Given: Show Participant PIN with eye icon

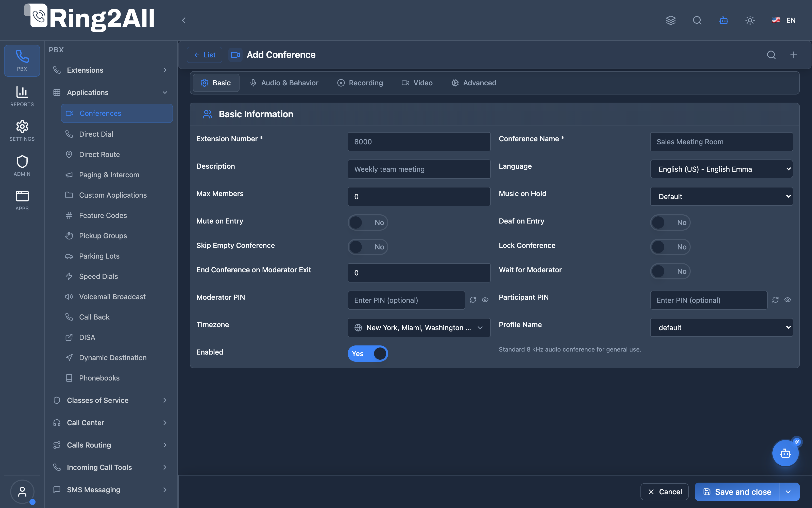Looking at the screenshot, I should pyautogui.click(x=787, y=300).
